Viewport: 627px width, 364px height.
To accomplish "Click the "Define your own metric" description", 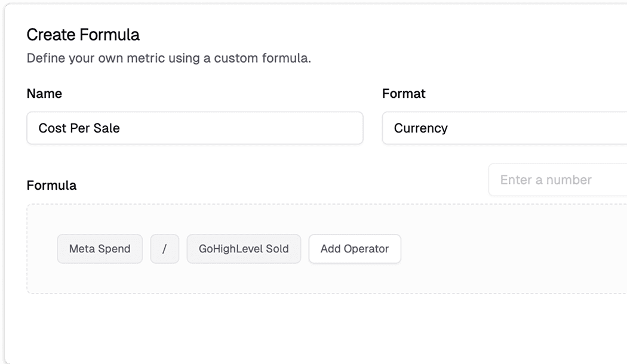I will 169,58.
